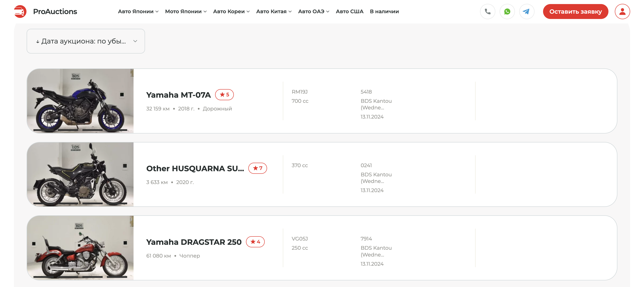The width and height of the screenshot is (644, 287).
Task: Click the 370 cc engine value
Action: [299, 165]
